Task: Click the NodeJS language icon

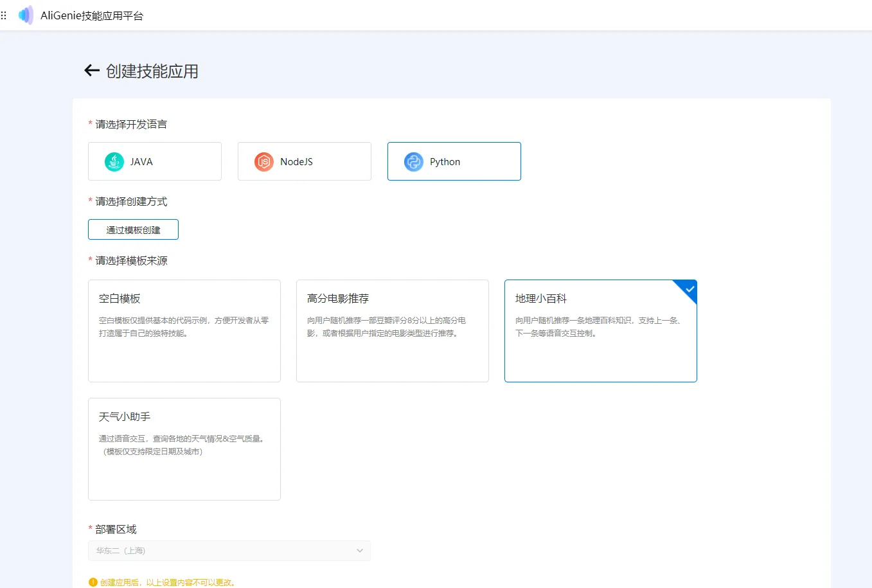Action: (x=264, y=161)
